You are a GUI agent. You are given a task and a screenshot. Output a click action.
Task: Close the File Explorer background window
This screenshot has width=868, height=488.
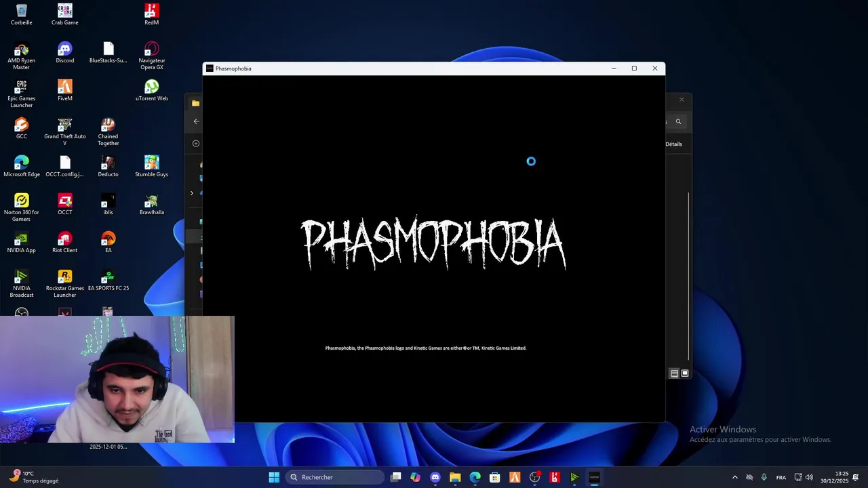pos(682,100)
